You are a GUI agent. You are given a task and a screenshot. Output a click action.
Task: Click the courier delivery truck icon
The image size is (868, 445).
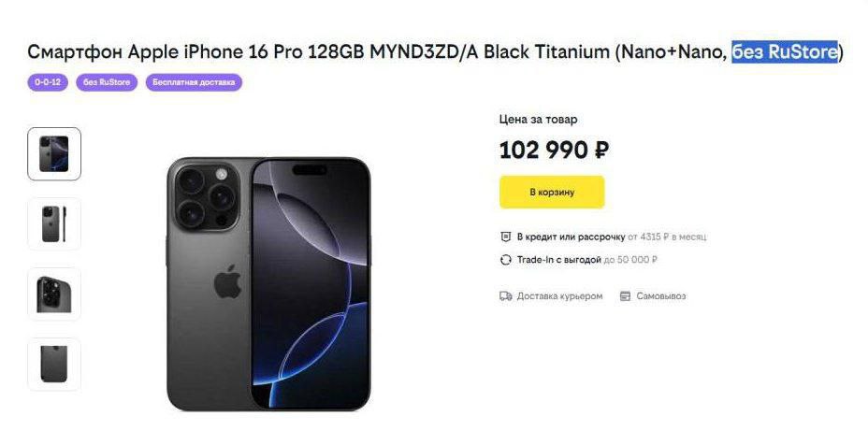505,296
